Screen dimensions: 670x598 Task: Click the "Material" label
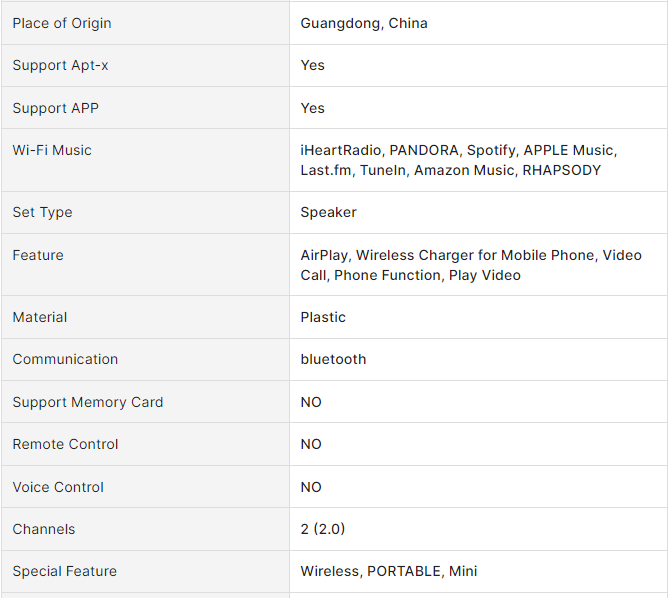[x=40, y=317]
